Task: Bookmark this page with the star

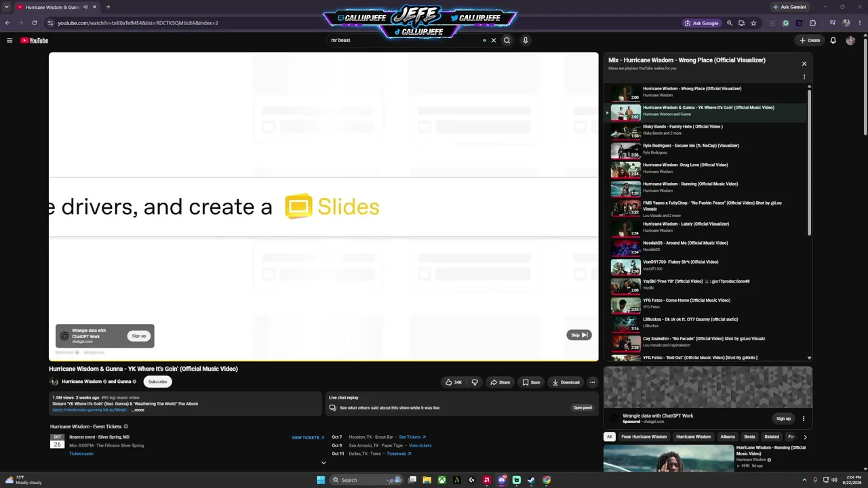Action: (753, 23)
